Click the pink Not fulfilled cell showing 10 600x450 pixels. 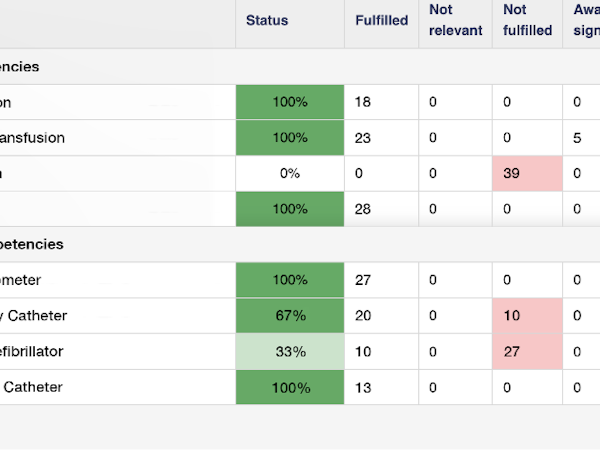coord(528,316)
